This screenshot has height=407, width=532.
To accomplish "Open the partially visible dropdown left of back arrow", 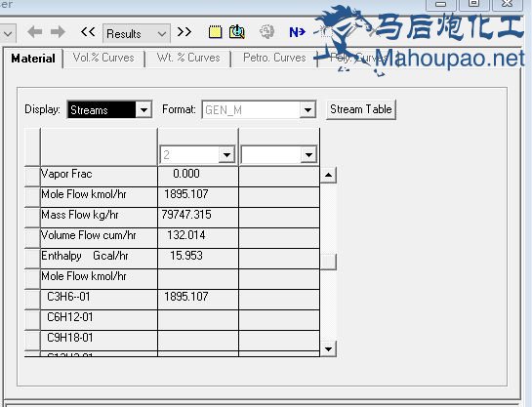I will click(x=8, y=33).
